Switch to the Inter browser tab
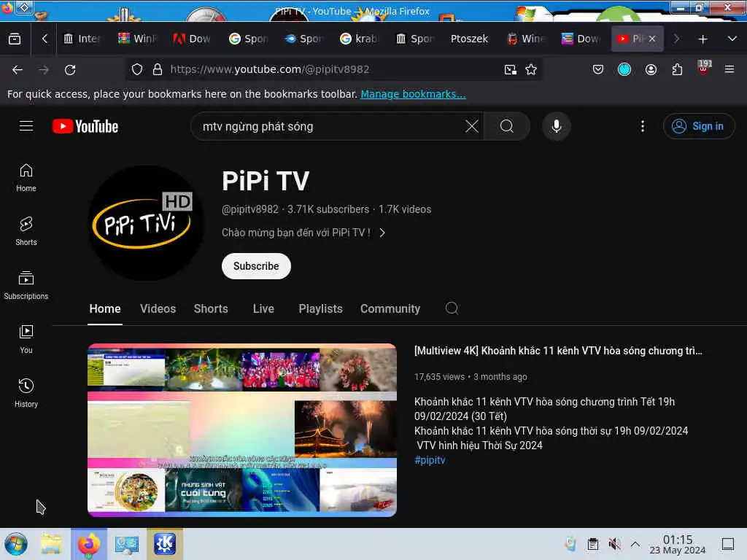The width and height of the screenshot is (747, 560). tap(82, 39)
